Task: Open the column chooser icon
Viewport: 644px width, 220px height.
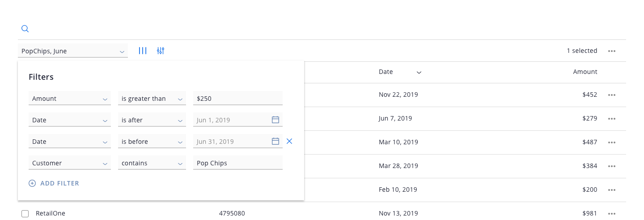Action: point(143,51)
